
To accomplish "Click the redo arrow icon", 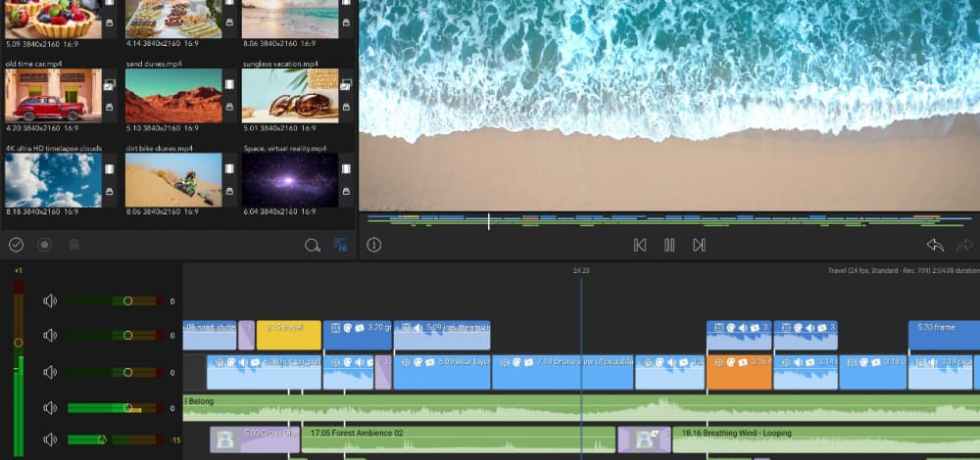I will pos(964,245).
